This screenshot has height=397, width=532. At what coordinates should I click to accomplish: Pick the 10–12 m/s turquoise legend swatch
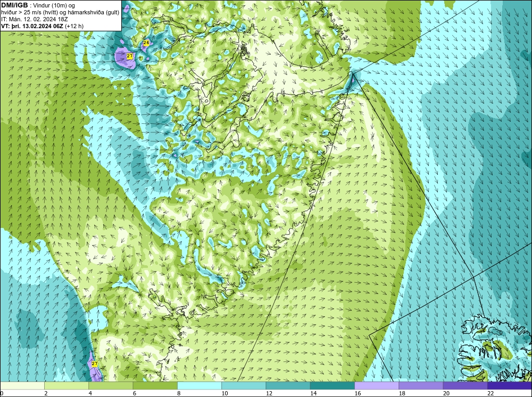(244, 386)
